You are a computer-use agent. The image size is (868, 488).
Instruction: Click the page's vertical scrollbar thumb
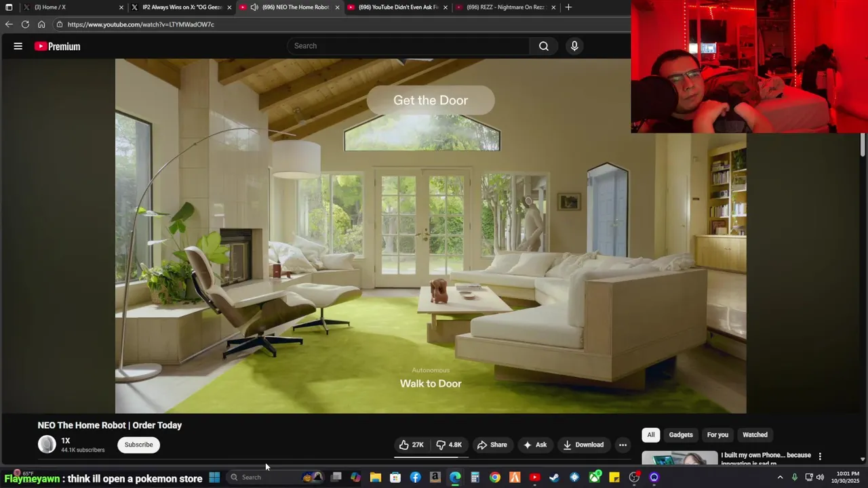(863, 145)
